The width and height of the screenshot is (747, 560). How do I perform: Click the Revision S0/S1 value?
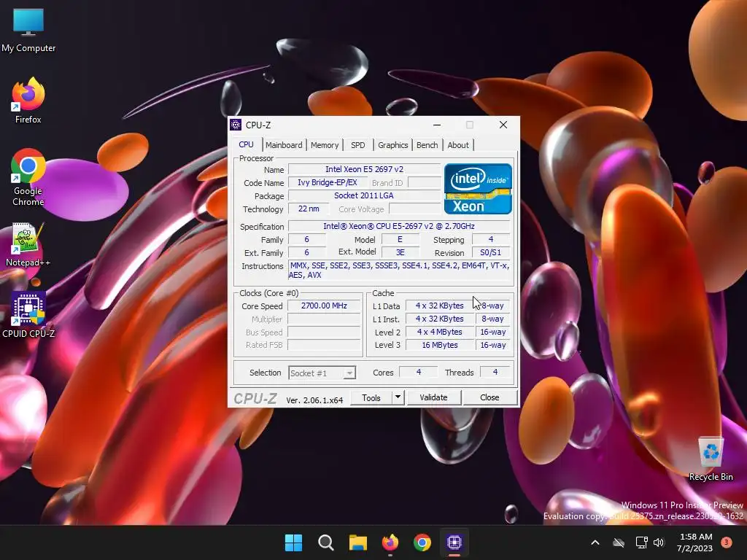tap(491, 252)
